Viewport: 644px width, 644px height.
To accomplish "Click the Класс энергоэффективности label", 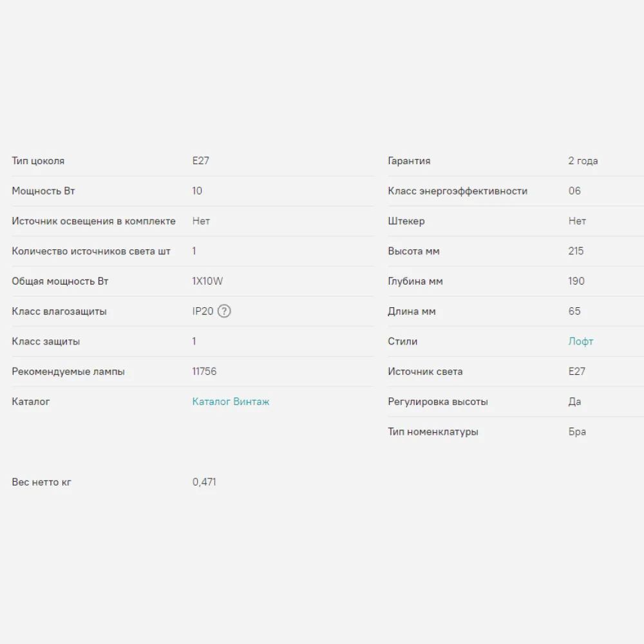I will coord(457,191).
